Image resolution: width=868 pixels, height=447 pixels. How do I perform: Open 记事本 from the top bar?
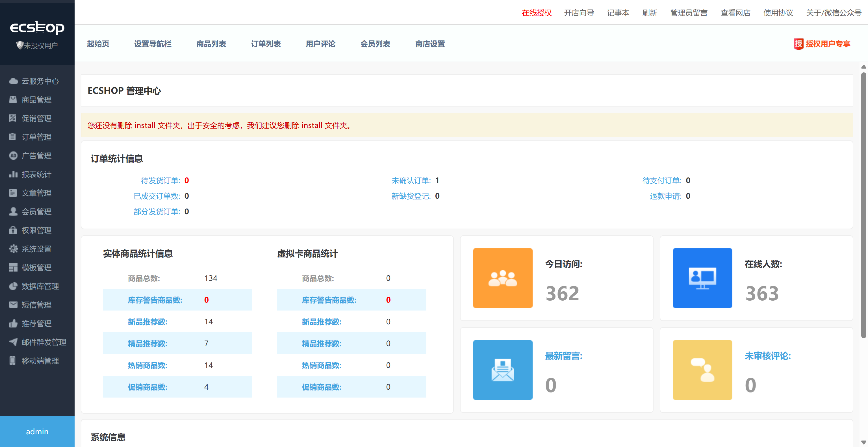tap(618, 13)
